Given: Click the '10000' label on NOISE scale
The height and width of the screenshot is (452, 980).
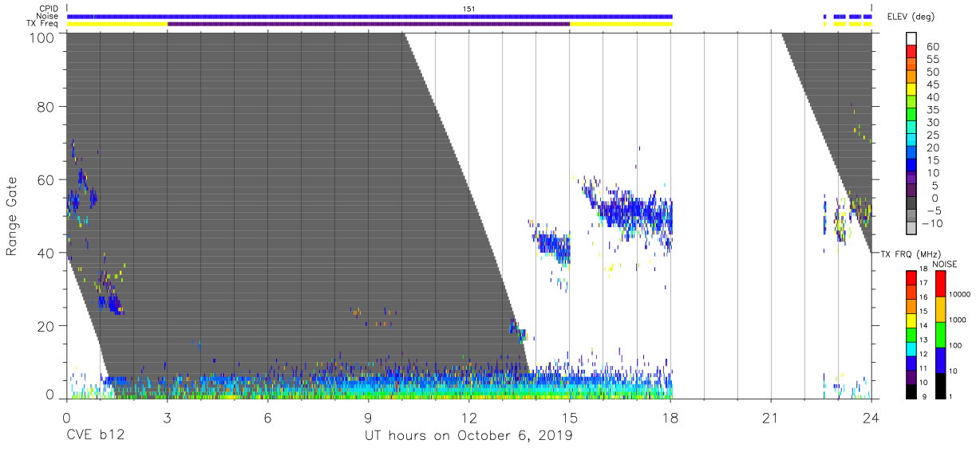Looking at the screenshot, I should (x=960, y=294).
